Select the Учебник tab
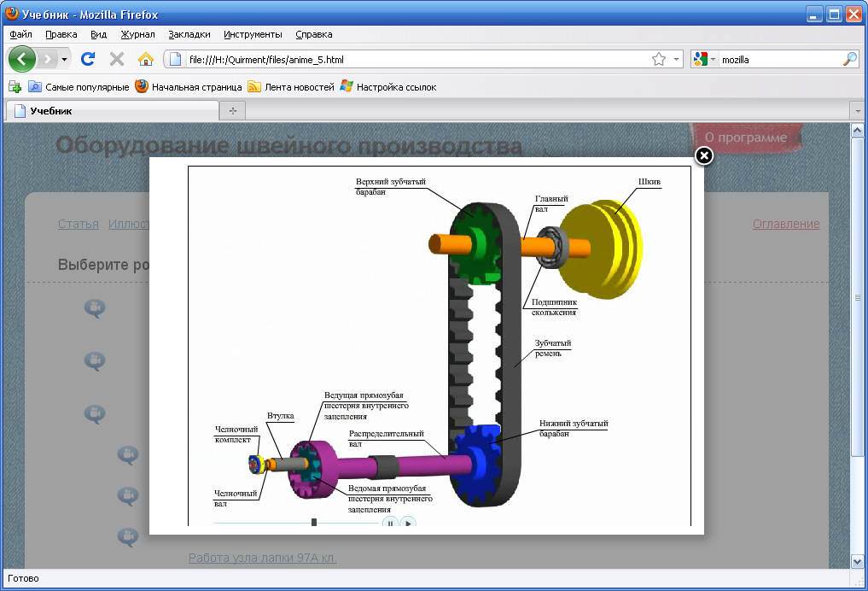 113,111
